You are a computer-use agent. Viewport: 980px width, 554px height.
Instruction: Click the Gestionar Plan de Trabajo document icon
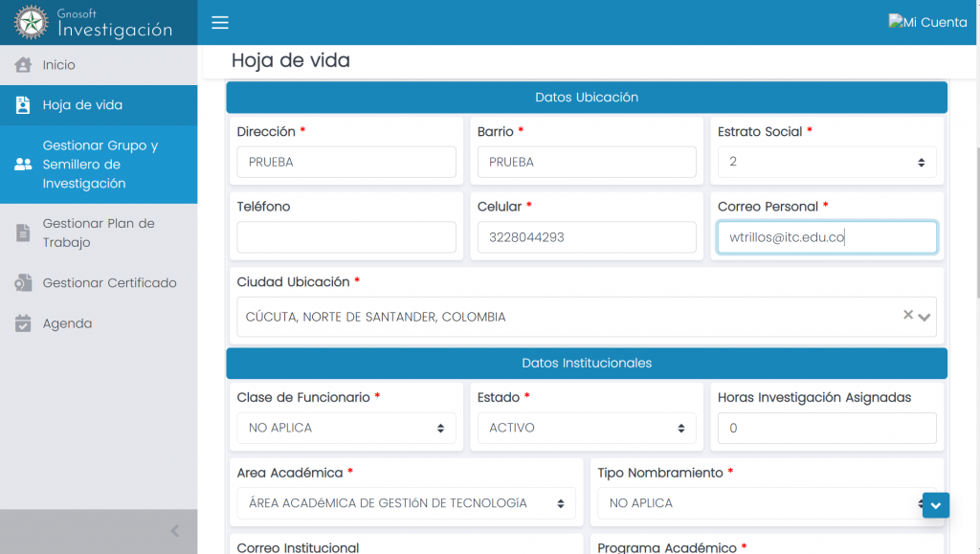click(23, 233)
